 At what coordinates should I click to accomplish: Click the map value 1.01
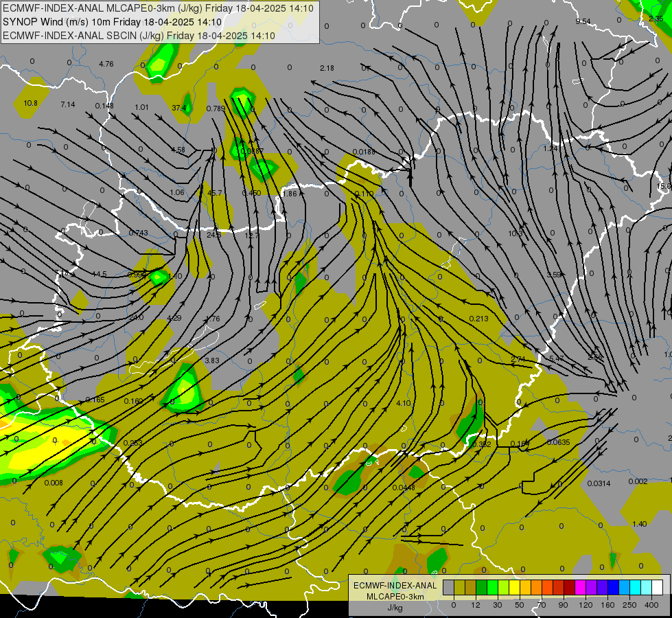pyautogui.click(x=142, y=107)
